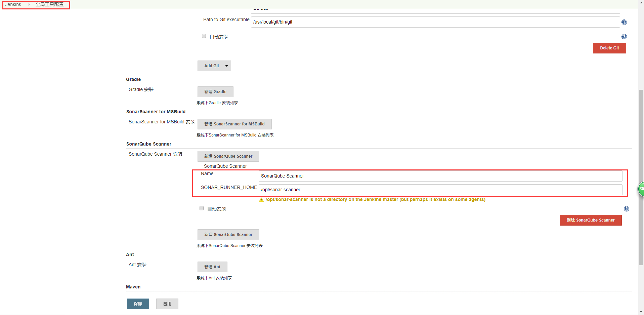Click the Gradle section heading
Viewport: 644px width, 315px height.
133,79
